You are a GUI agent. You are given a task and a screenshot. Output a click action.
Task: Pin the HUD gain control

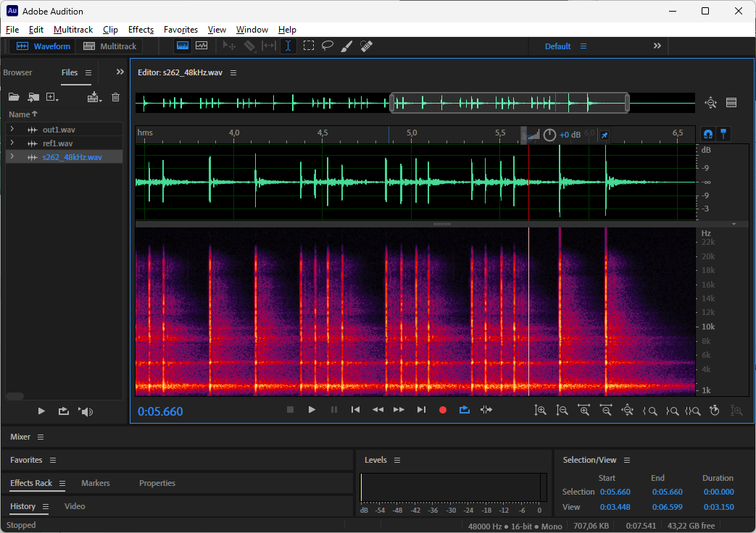click(604, 135)
